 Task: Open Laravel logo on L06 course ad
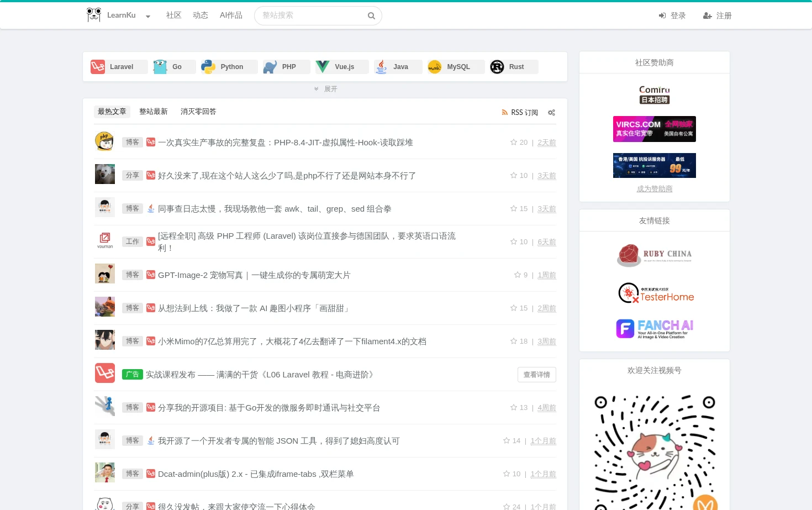104,373
